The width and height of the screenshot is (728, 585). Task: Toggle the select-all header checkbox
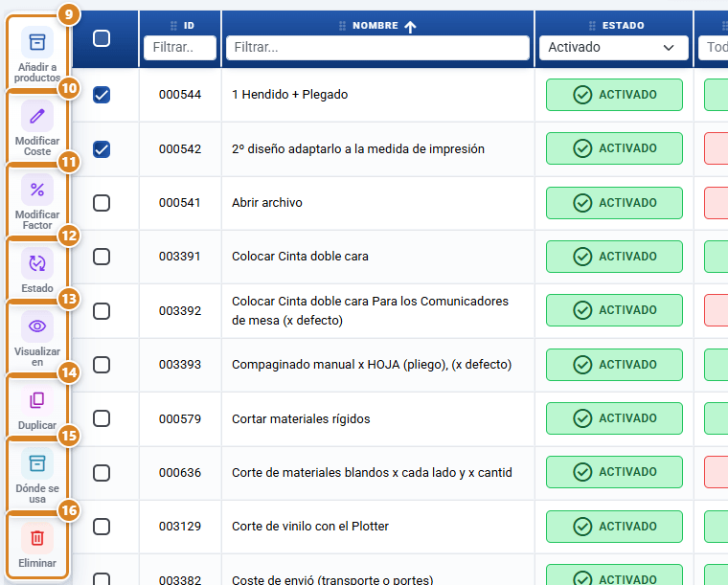tap(102, 38)
